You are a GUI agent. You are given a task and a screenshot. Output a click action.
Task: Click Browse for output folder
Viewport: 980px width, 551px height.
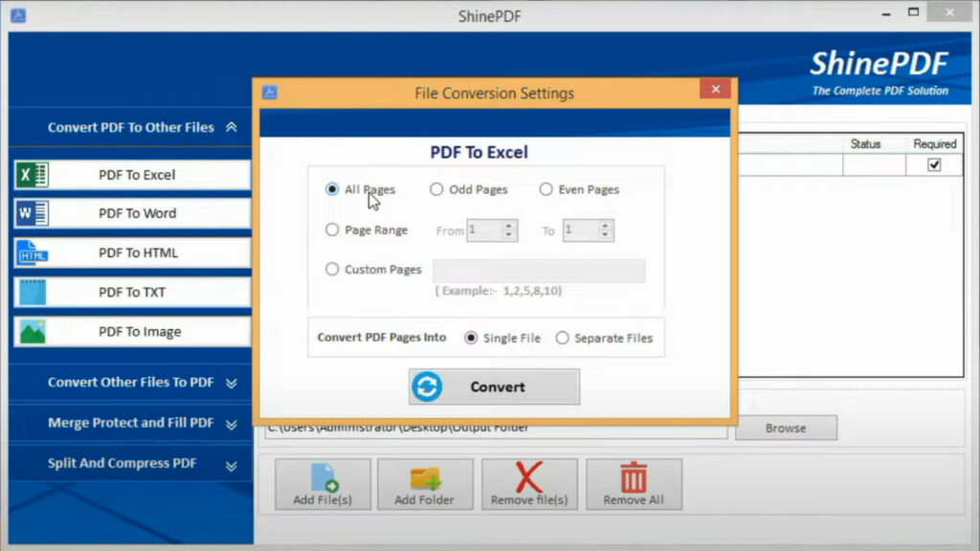pos(787,428)
